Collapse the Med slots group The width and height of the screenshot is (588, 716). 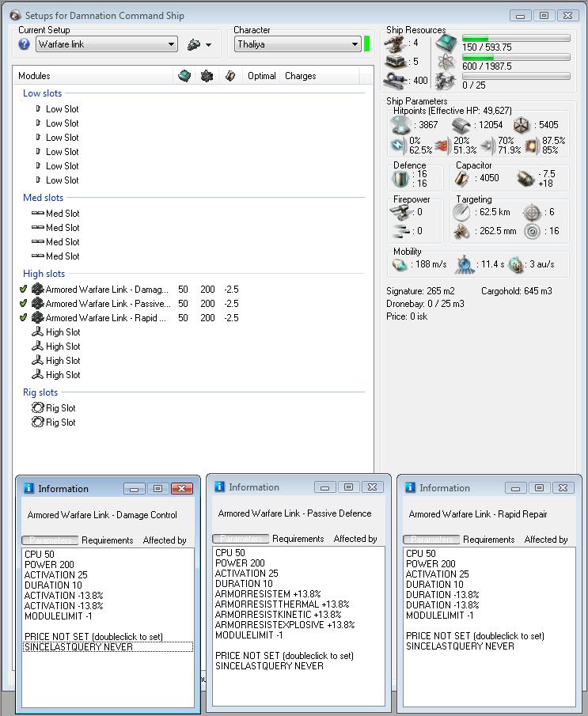[x=43, y=198]
